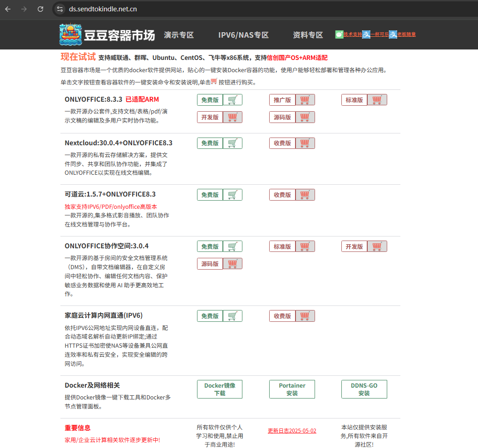Click the ONLYOFFICE协作空间:3.0.4 heading

pos(106,246)
